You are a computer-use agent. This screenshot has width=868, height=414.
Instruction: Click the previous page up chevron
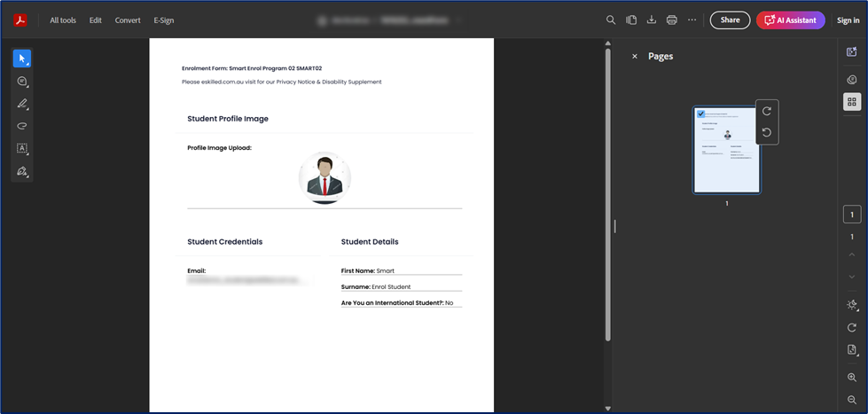[852, 254]
